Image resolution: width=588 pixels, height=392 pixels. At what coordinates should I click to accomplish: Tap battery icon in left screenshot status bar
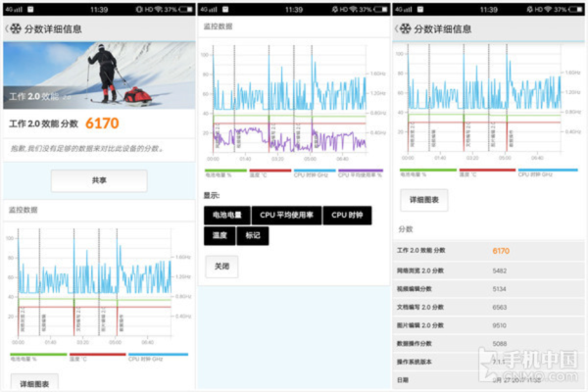pos(186,10)
